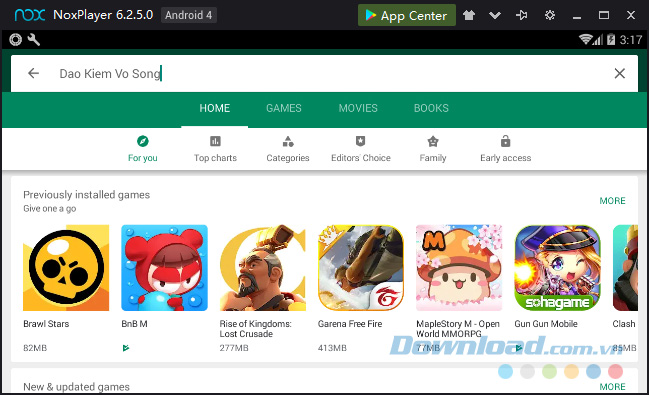This screenshot has width=649, height=395.
Task: Switch to the GAMES tab
Action: point(284,108)
